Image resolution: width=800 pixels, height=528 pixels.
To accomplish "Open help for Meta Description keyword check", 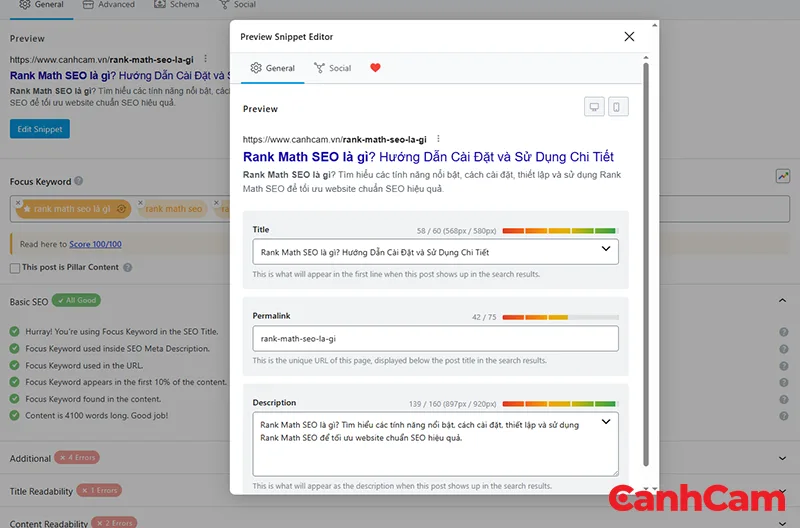I will pos(784,349).
